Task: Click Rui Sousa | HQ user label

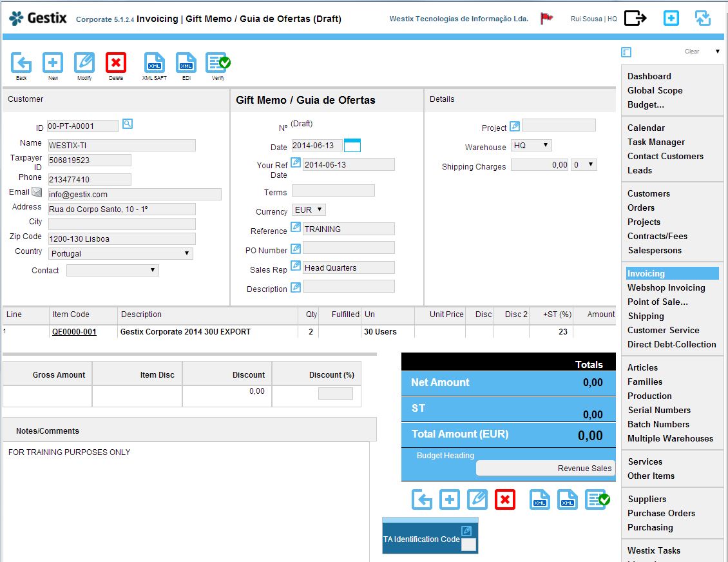Action: (x=594, y=19)
